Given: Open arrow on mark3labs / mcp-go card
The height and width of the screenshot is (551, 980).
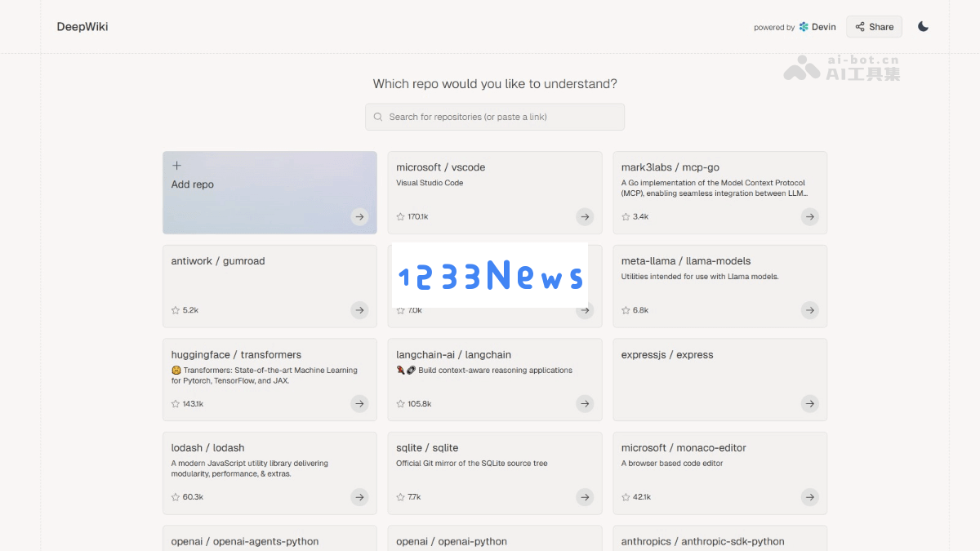Looking at the screenshot, I should 809,217.
